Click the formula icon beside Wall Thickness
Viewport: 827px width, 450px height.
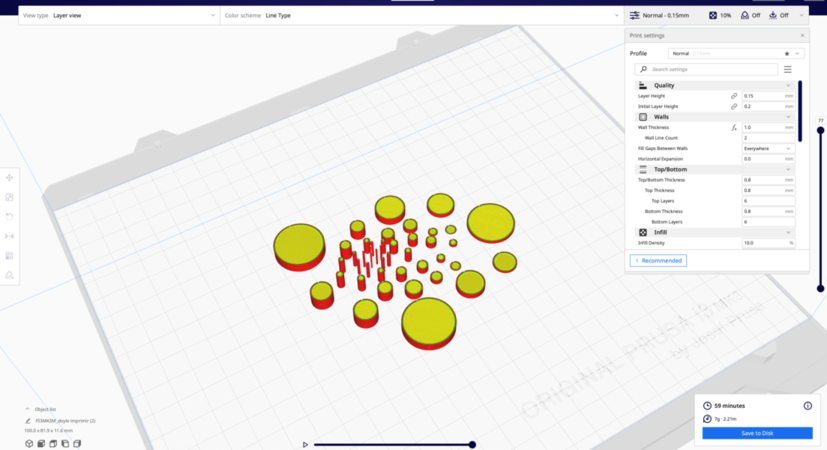click(x=734, y=128)
